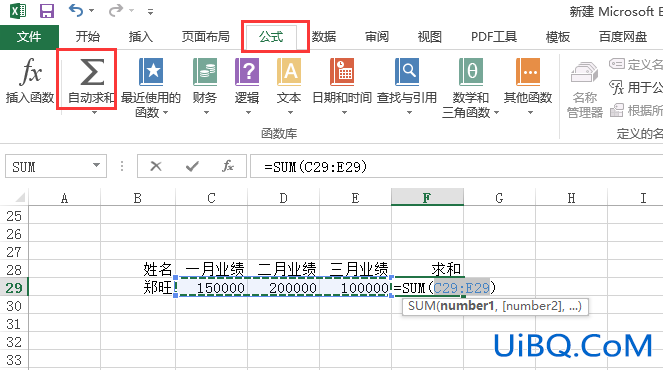Click the Select All corner triangle

19,197
